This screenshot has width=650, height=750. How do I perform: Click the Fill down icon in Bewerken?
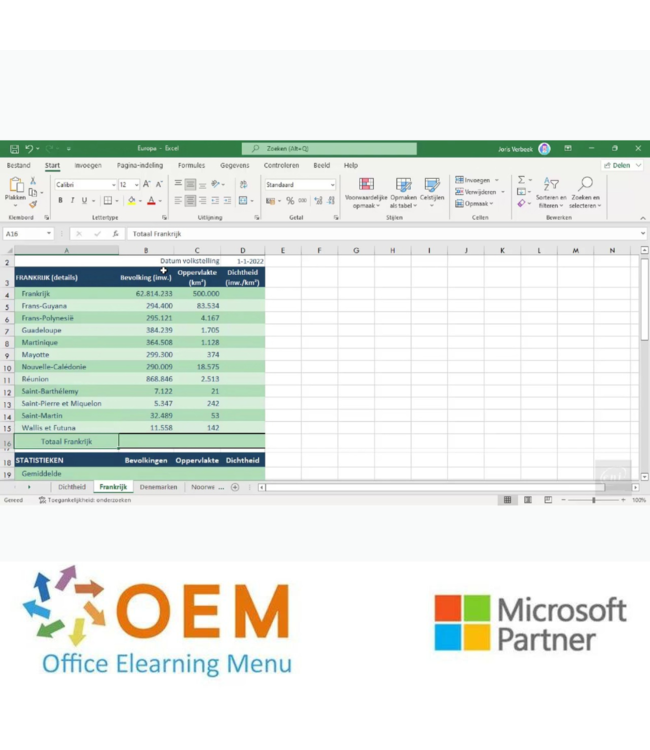click(x=521, y=192)
